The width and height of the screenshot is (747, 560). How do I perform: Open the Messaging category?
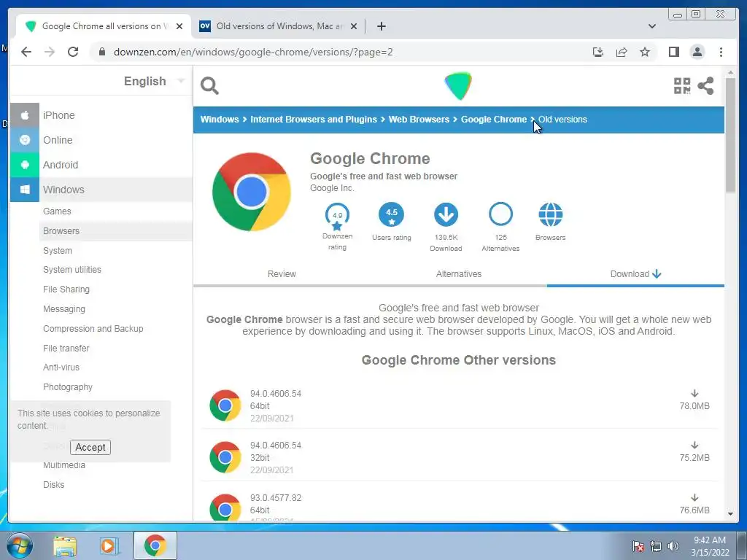(x=64, y=309)
